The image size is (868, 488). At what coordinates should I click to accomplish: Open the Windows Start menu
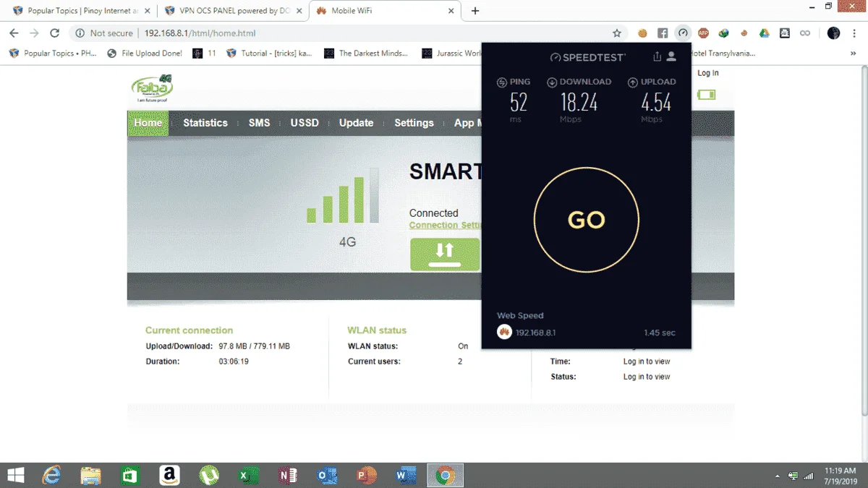[15, 475]
